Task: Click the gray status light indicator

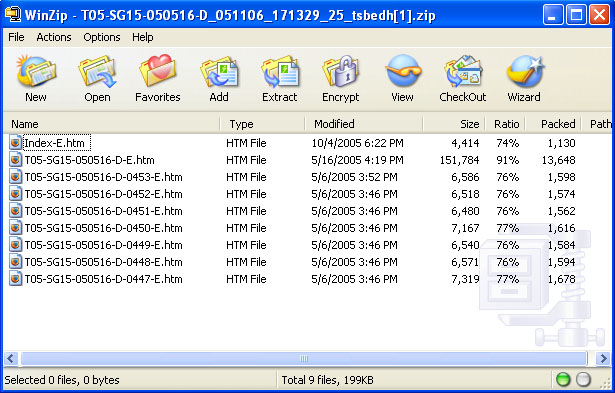Action: [583, 379]
